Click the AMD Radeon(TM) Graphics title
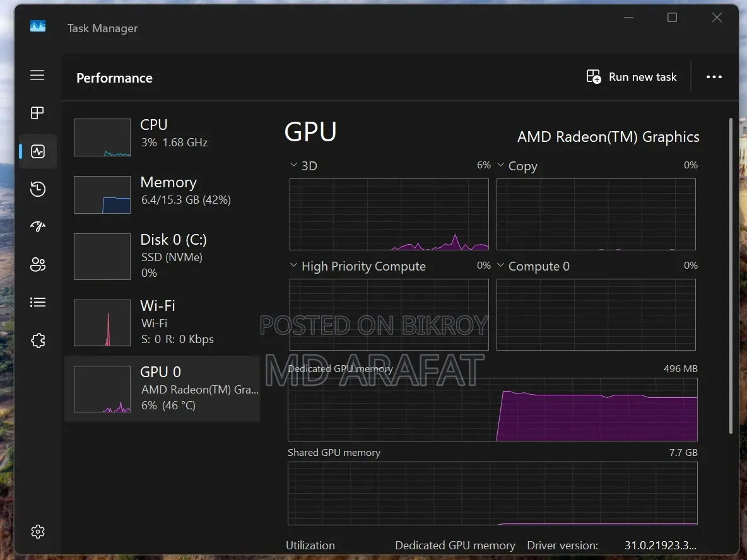The width and height of the screenshot is (747, 560). [x=608, y=137]
